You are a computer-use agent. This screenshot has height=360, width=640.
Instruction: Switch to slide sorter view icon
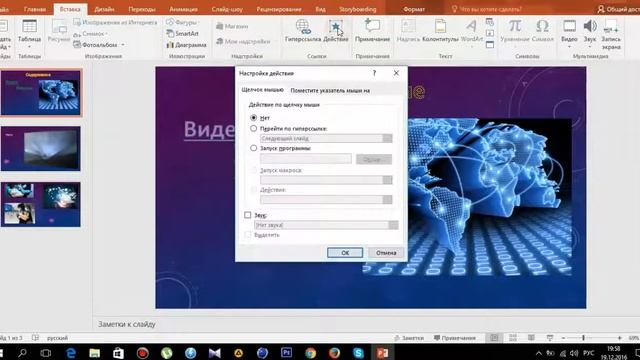point(513,338)
